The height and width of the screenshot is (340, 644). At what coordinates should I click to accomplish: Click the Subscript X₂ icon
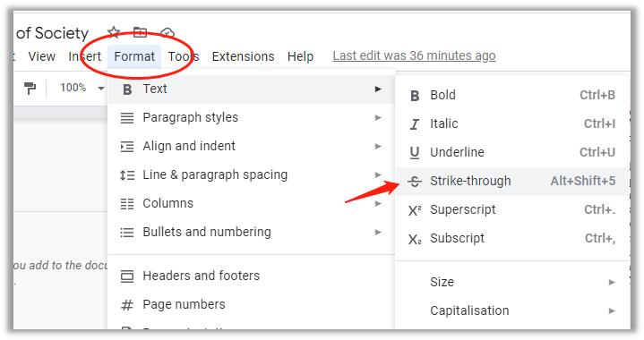(x=415, y=239)
